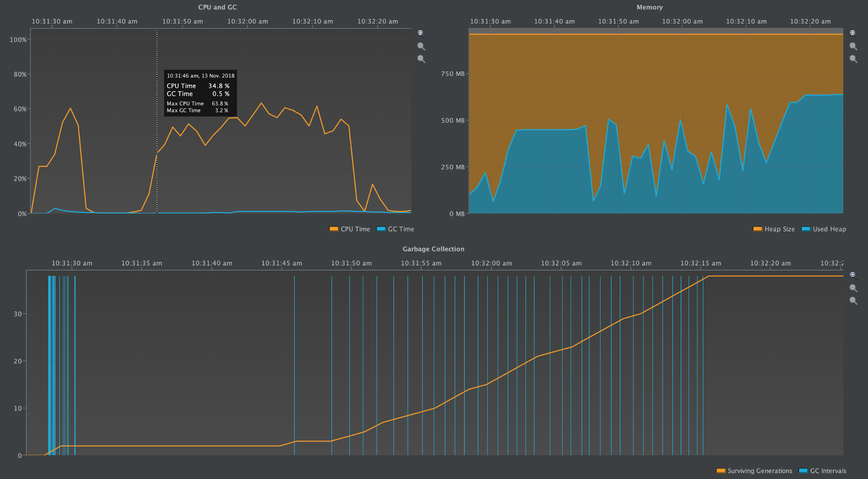Click the blue GC Intervals legend swatch
Image resolution: width=868 pixels, height=479 pixels.
[803, 471]
